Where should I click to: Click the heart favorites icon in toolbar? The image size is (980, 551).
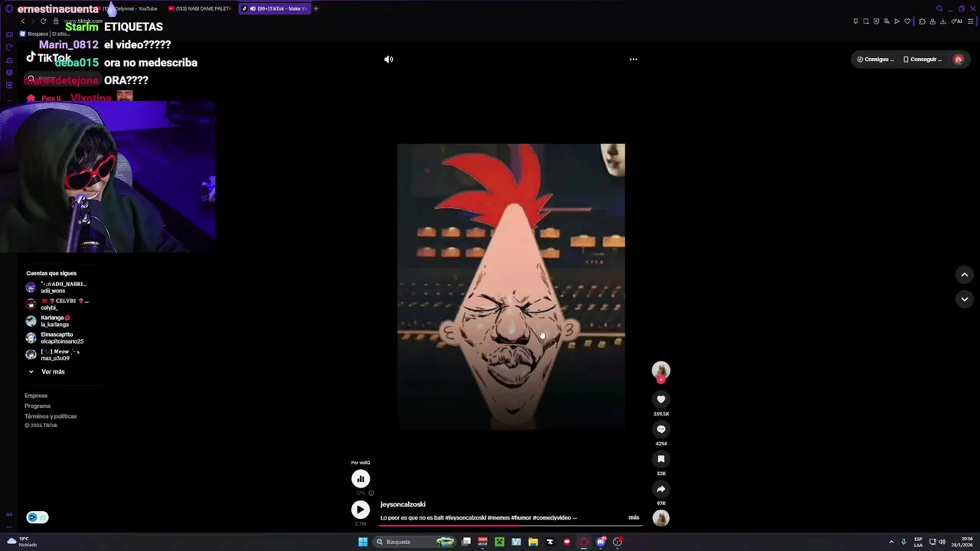tap(907, 21)
